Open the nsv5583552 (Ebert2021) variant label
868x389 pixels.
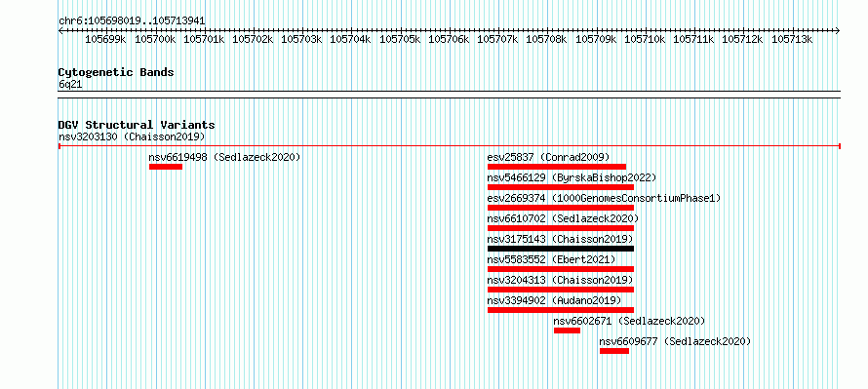click(551, 259)
